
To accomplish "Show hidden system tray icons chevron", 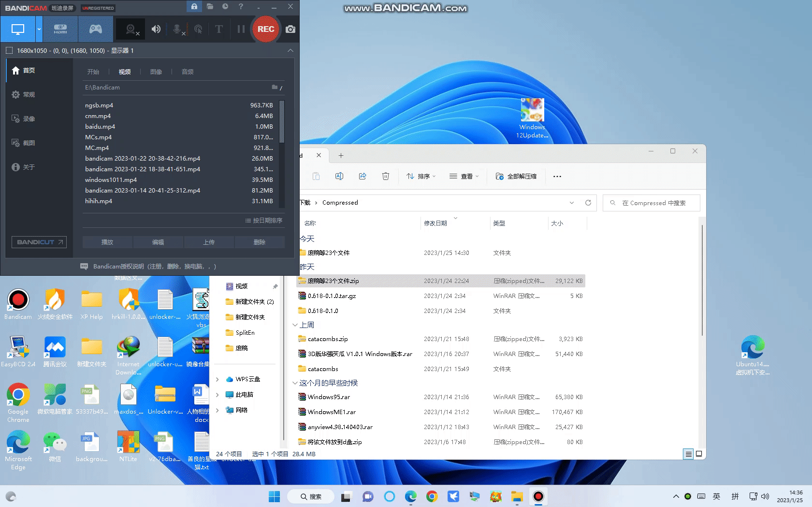I will [676, 497].
